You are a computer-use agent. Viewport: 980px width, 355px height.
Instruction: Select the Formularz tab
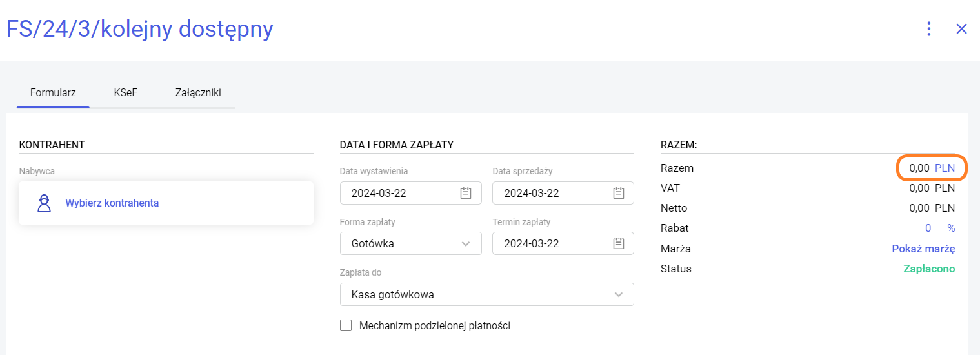[53, 93]
